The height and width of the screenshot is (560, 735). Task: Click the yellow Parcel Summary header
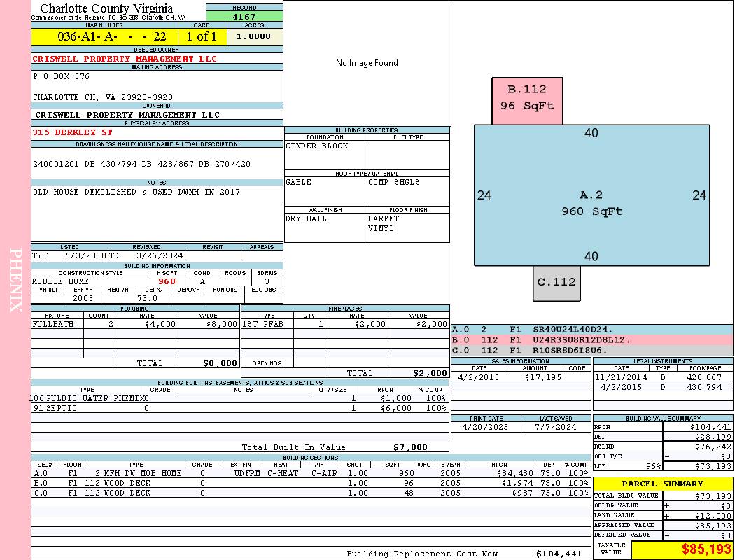(x=662, y=484)
